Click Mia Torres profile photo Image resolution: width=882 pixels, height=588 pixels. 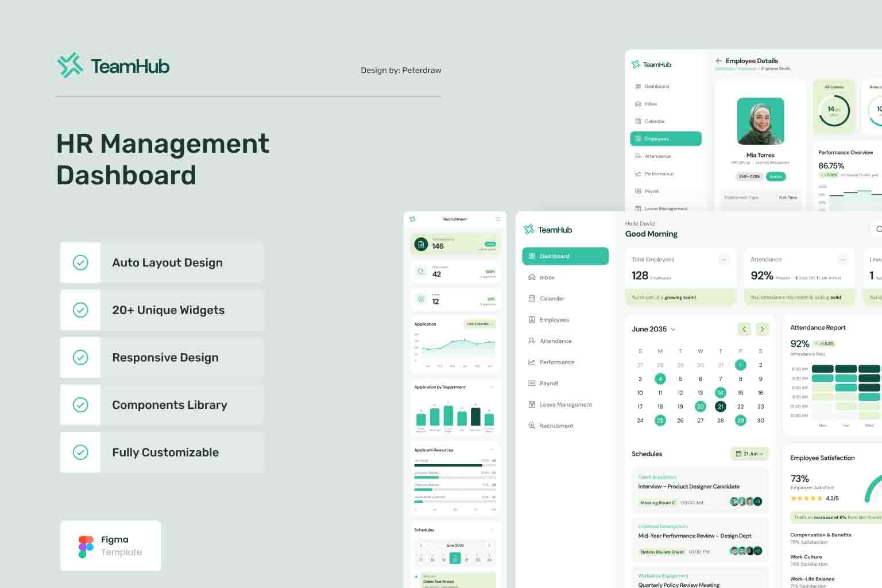[760, 121]
